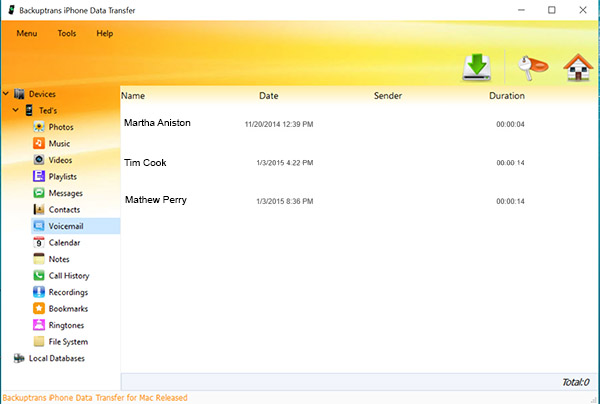Open the Tools menu

click(67, 33)
